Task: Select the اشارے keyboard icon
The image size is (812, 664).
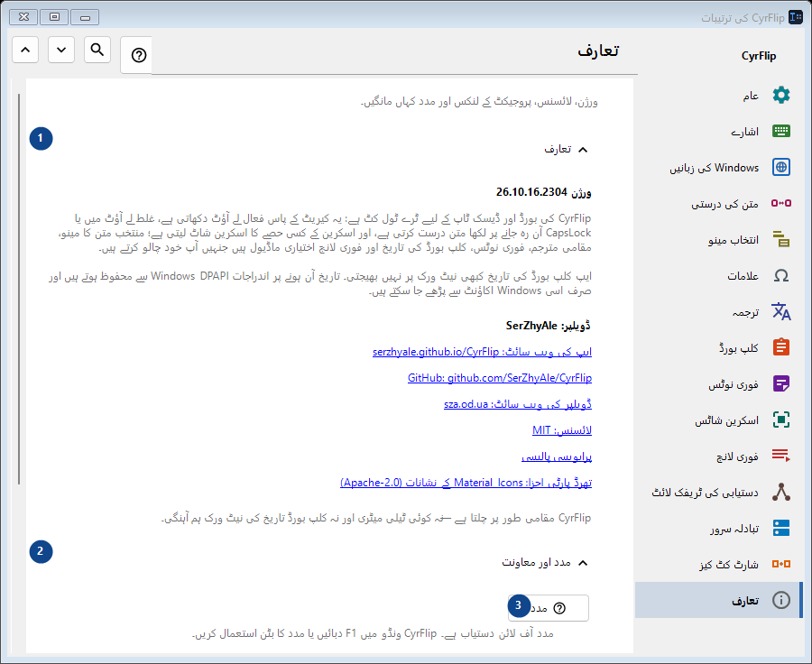Action: [x=781, y=131]
